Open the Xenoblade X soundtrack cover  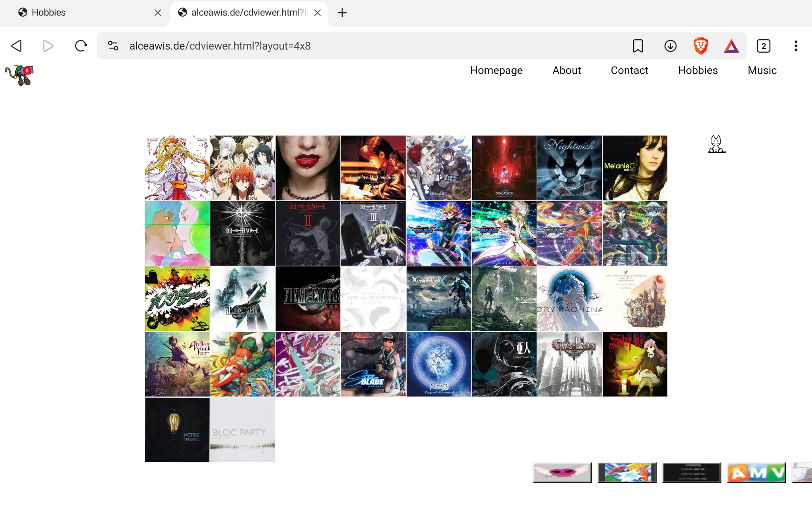(x=439, y=299)
